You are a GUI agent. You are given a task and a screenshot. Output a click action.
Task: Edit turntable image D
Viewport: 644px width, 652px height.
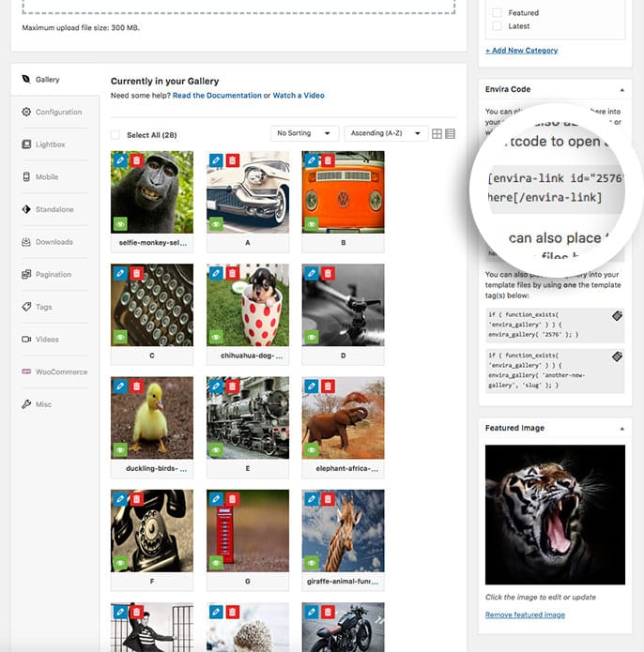point(311,273)
